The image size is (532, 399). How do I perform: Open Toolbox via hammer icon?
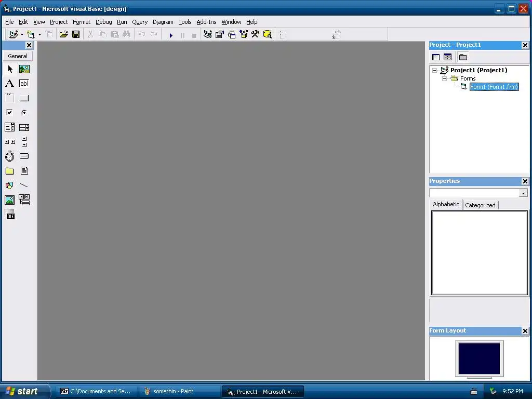[x=256, y=34]
